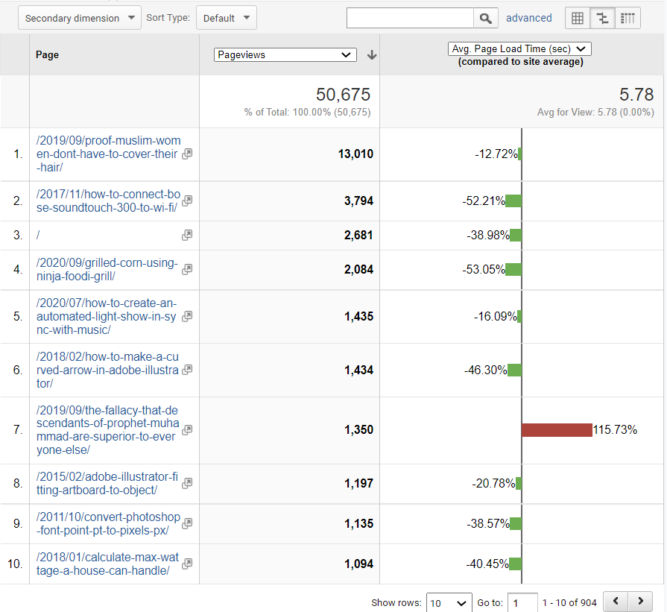Click the search magnifier icon
Image resolution: width=667 pixels, height=612 pixels.
pyautogui.click(x=485, y=18)
